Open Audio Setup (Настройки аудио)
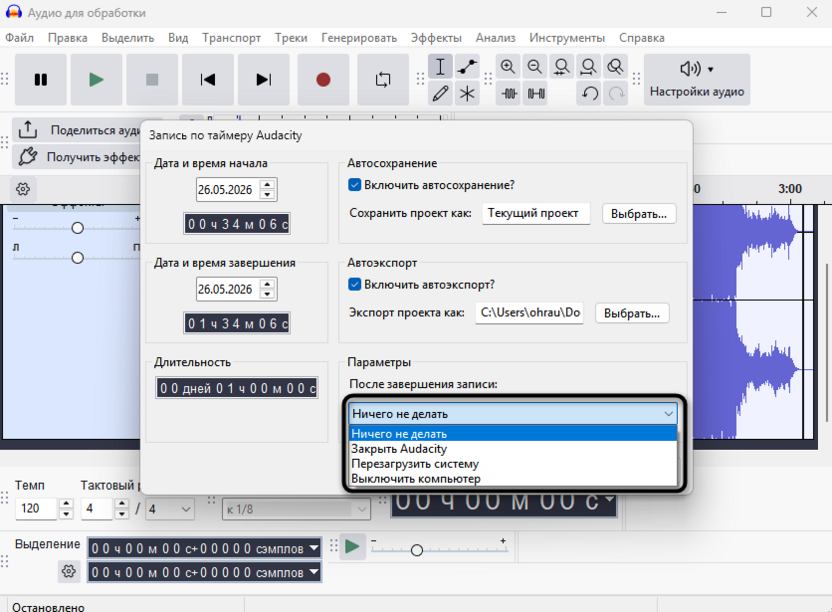 tap(697, 80)
